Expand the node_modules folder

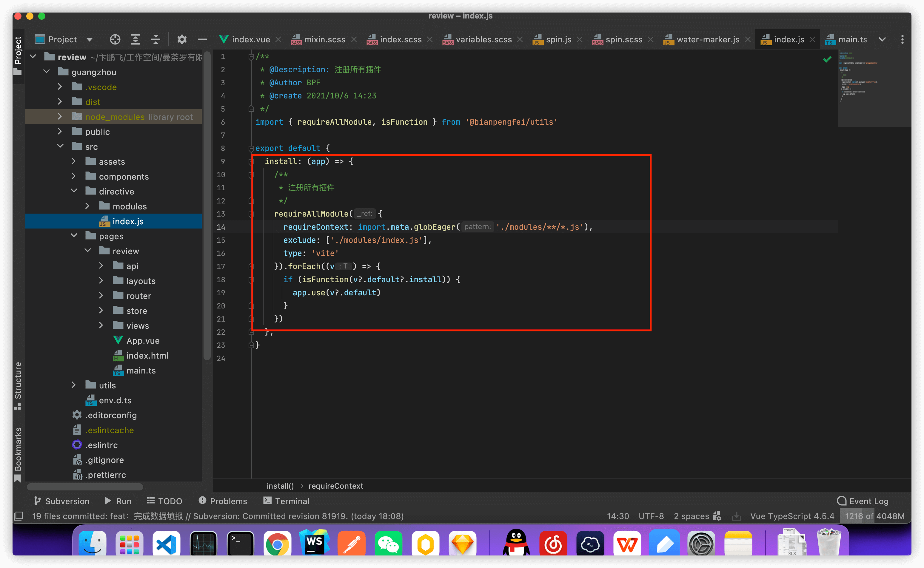coord(60,117)
